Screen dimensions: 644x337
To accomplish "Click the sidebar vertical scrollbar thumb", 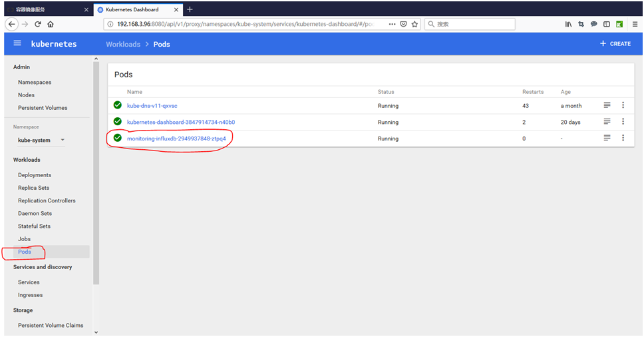I will pos(96,173).
